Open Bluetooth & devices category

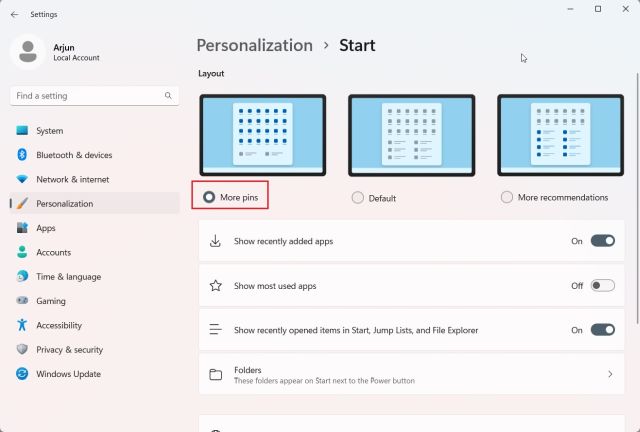pyautogui.click(x=95, y=155)
